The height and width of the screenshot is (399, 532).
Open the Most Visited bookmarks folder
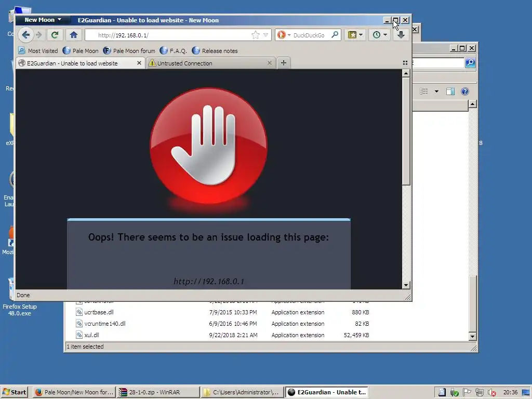tap(38, 51)
